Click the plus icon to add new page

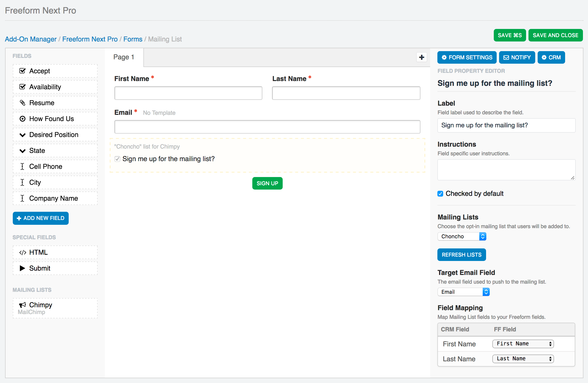(422, 57)
